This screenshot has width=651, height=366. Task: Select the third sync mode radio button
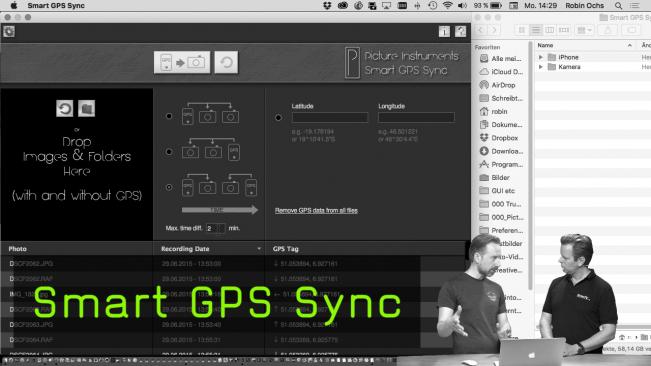point(169,188)
